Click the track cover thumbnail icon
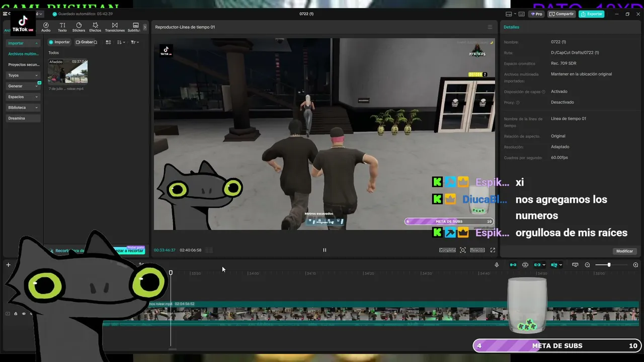The image size is (644, 362). coord(8,314)
